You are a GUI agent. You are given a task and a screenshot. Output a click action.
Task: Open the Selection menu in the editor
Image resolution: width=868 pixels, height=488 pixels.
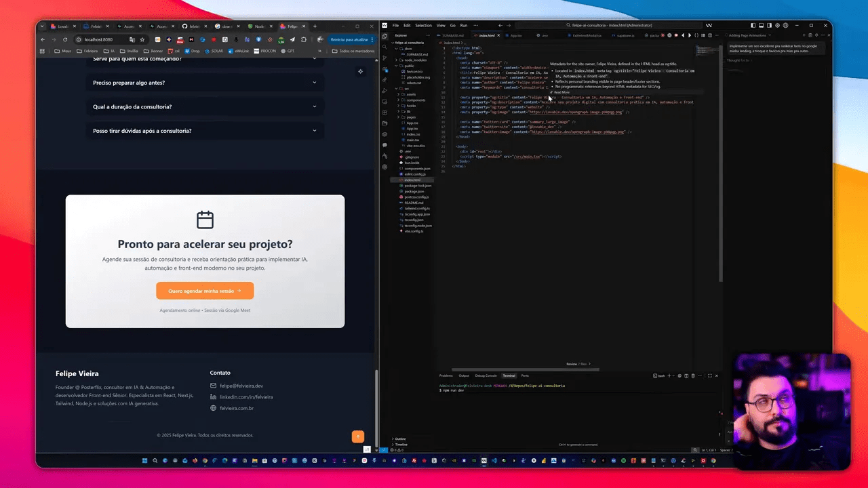coord(423,26)
